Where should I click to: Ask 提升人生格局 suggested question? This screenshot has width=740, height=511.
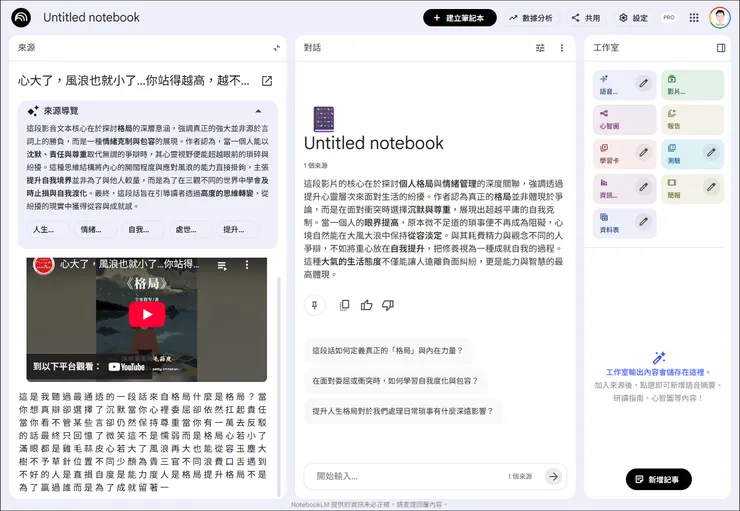point(403,411)
